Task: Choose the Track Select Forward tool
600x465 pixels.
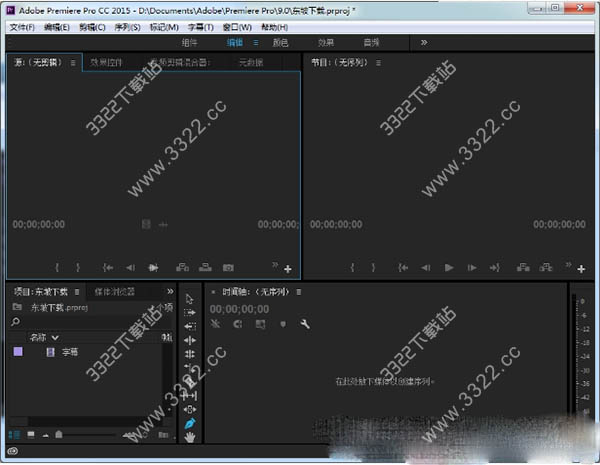Action: (190, 312)
